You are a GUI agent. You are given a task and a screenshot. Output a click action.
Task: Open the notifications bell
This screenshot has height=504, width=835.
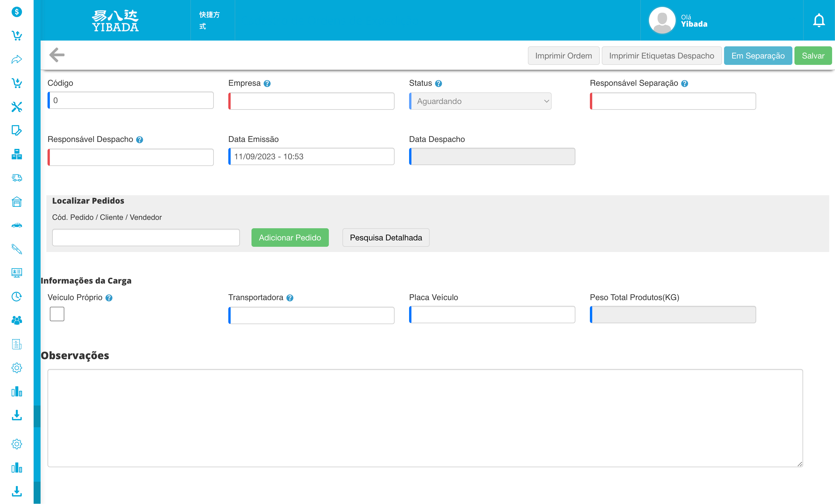click(x=819, y=20)
